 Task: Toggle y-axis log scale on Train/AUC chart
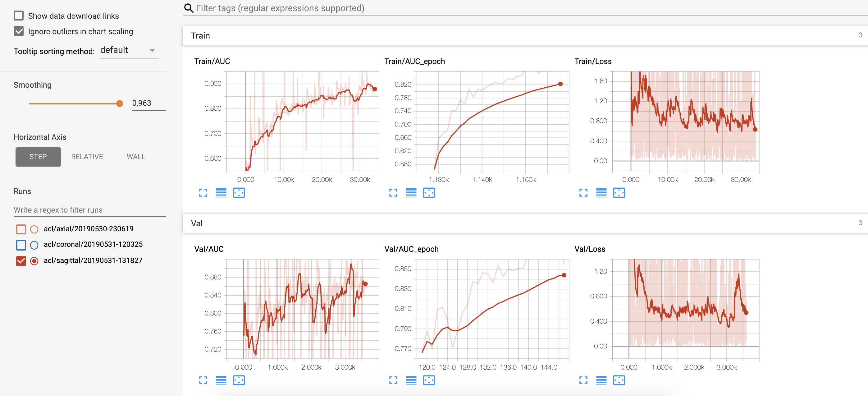click(x=221, y=193)
